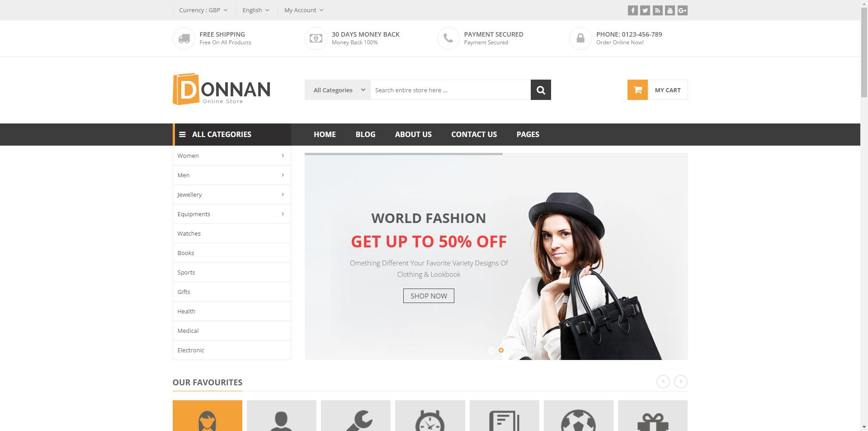
Task: Click the Donnan Online Store logo
Action: point(222,89)
